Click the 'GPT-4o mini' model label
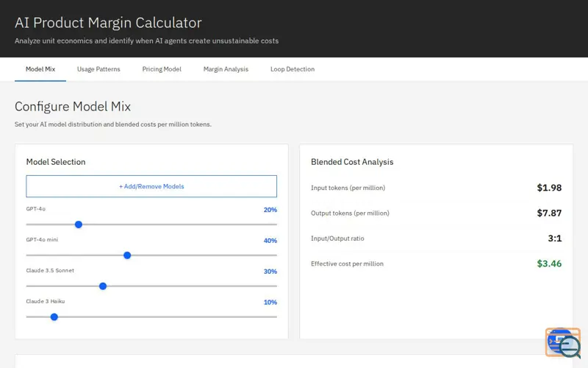 [x=42, y=240]
